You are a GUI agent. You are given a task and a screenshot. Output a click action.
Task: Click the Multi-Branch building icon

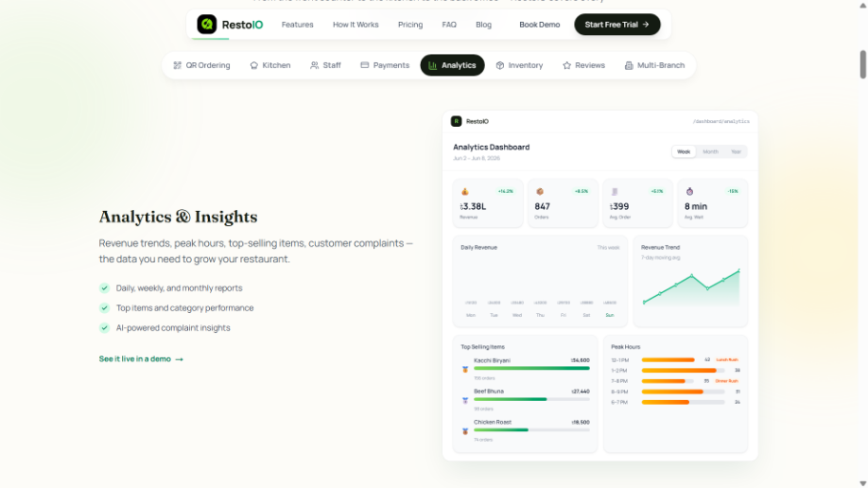point(629,65)
